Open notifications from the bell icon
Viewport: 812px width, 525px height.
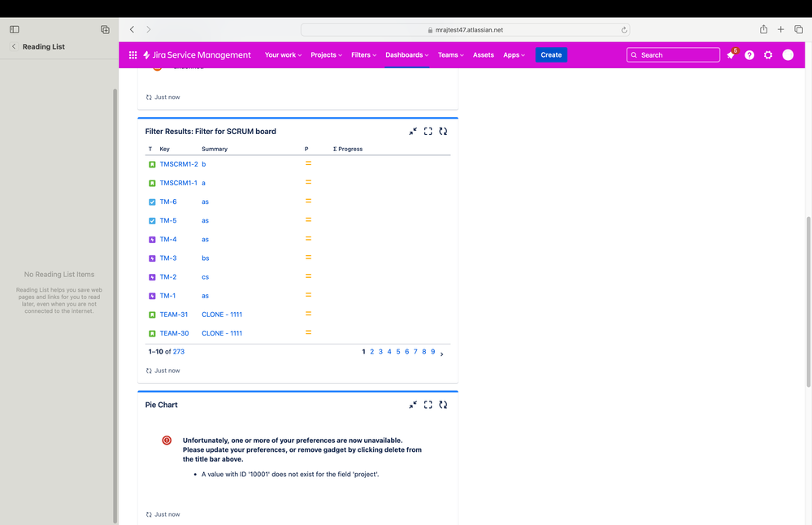click(x=730, y=54)
